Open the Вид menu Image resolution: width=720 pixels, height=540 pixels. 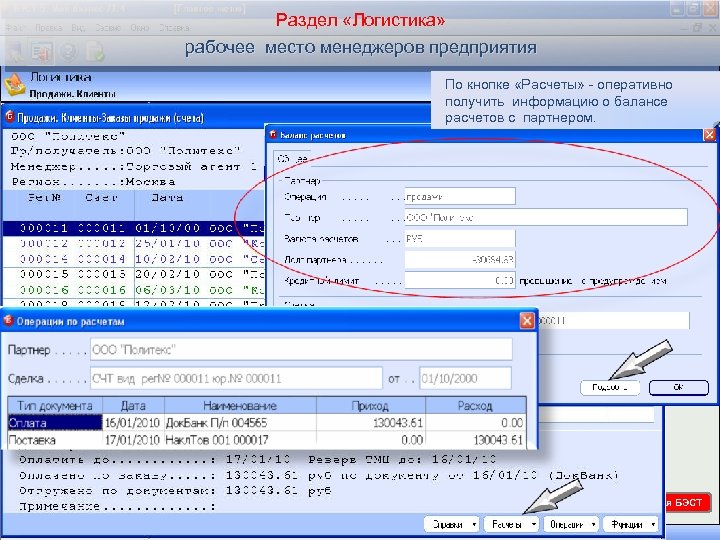(79, 28)
